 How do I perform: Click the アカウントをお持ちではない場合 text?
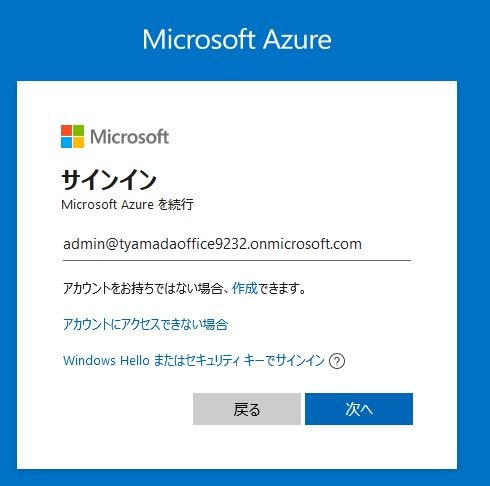click(x=143, y=288)
